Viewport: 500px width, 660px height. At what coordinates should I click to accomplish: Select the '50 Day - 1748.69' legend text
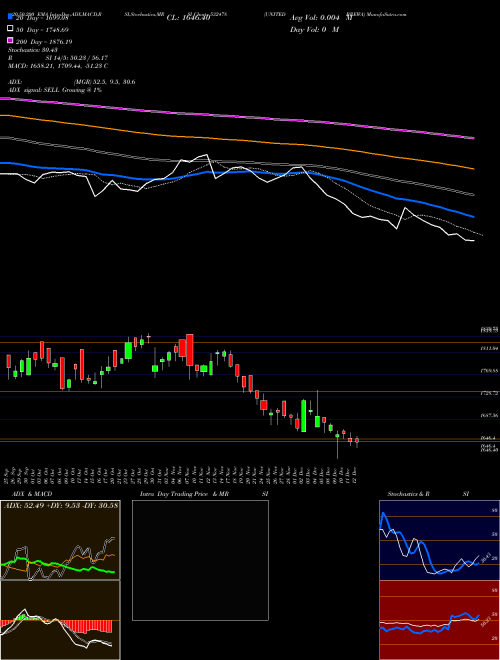(x=41, y=30)
